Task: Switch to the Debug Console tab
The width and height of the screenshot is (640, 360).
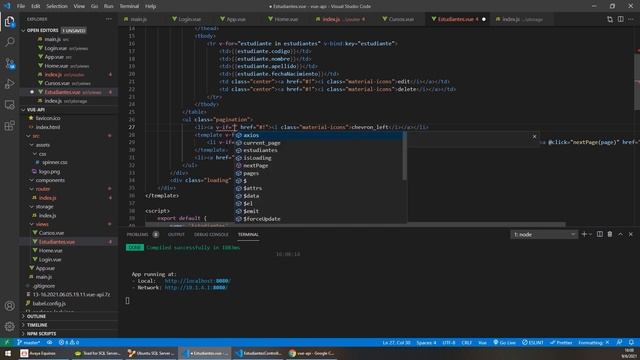Action: coord(211,234)
